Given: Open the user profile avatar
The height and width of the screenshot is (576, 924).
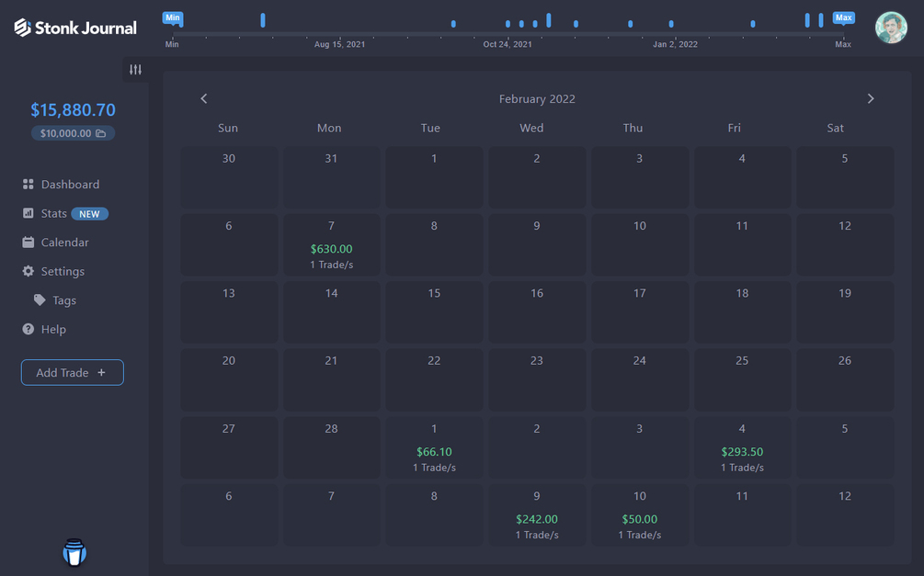Looking at the screenshot, I should click(x=890, y=28).
